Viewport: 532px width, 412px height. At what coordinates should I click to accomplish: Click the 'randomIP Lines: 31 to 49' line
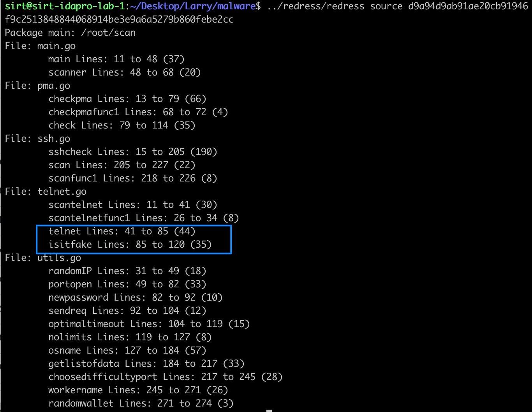tap(127, 271)
